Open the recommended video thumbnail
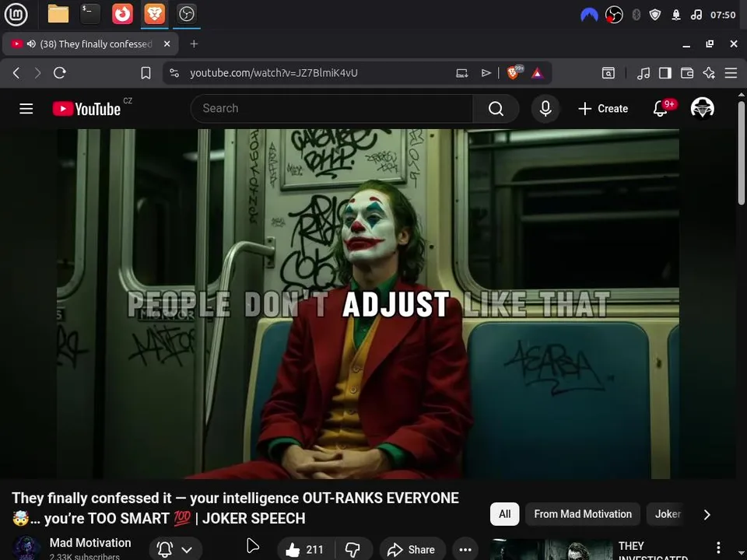 [x=551, y=550]
